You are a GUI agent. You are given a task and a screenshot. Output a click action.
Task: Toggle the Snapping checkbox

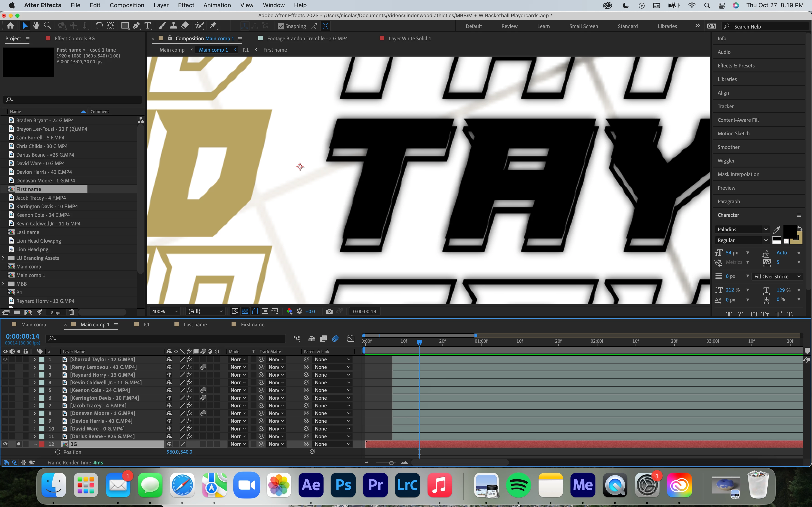(281, 26)
